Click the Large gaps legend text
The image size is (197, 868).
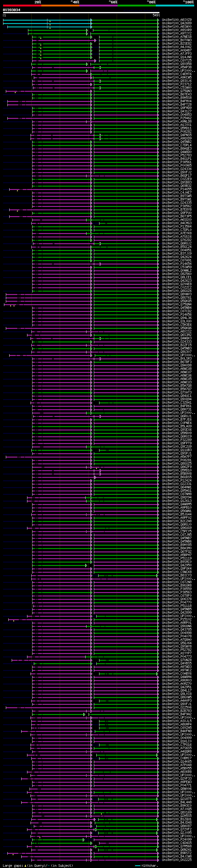[13, 865]
